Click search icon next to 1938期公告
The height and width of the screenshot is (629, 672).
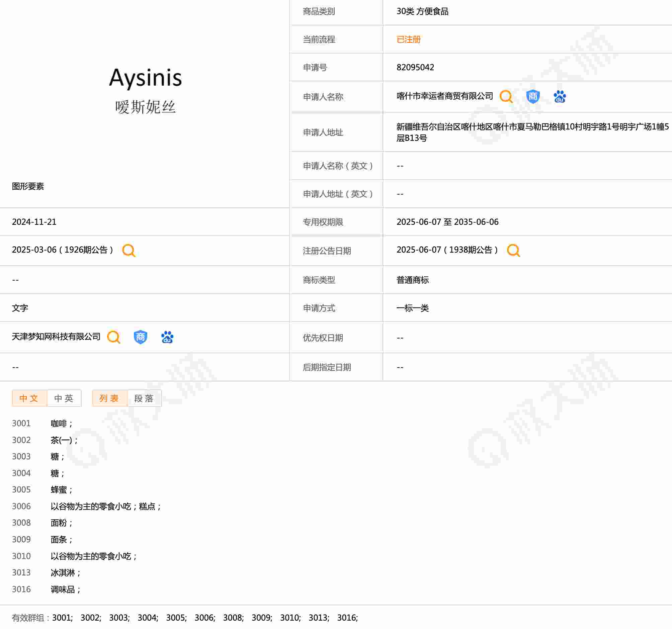[513, 251]
